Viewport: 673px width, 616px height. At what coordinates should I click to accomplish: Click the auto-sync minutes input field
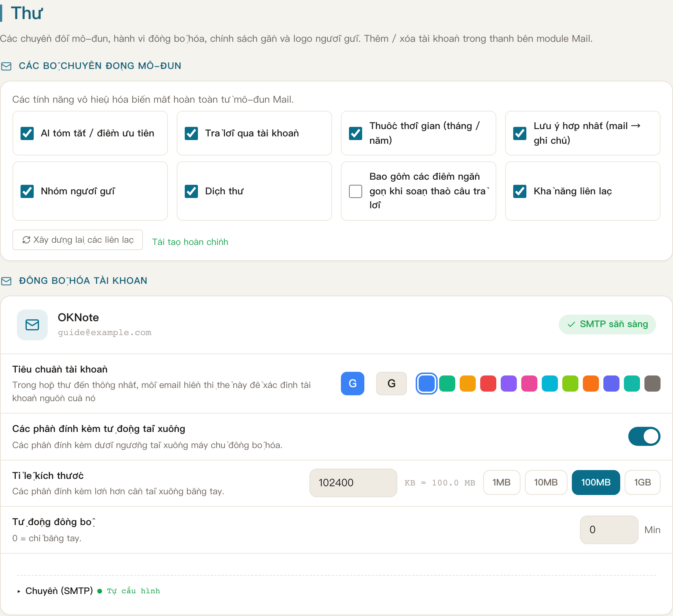pos(609,529)
